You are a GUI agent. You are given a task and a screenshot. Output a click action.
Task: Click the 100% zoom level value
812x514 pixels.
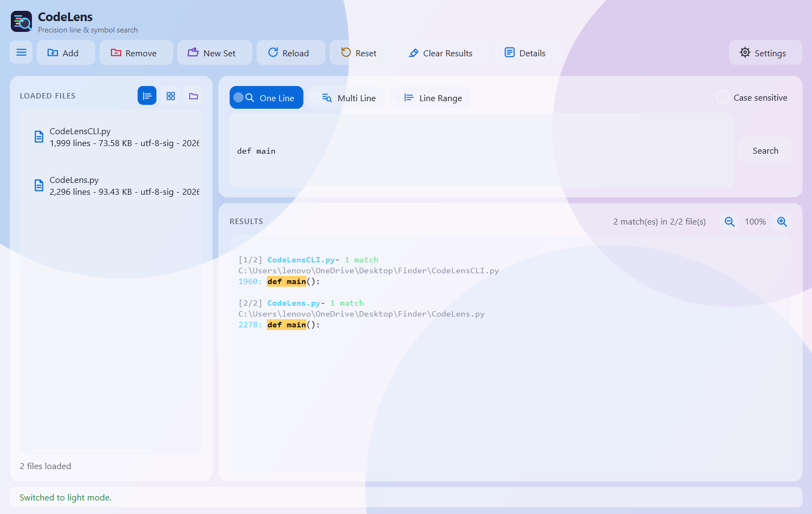pyautogui.click(x=755, y=221)
